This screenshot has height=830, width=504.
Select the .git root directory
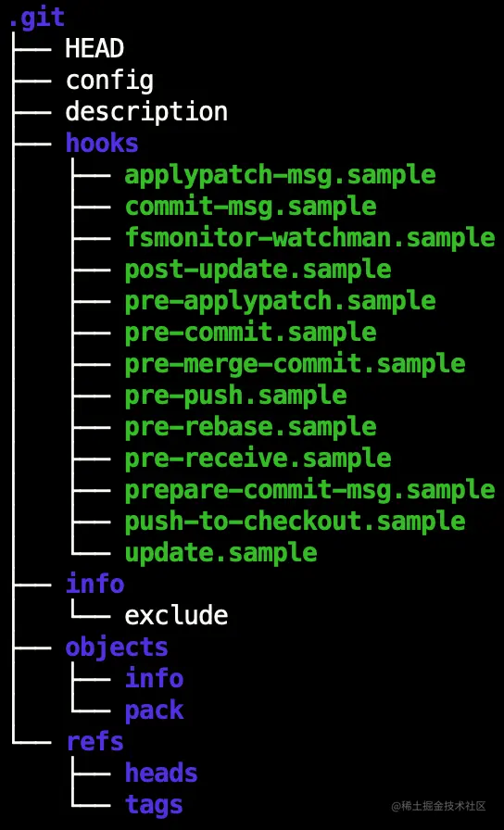pyautogui.click(x=36, y=19)
